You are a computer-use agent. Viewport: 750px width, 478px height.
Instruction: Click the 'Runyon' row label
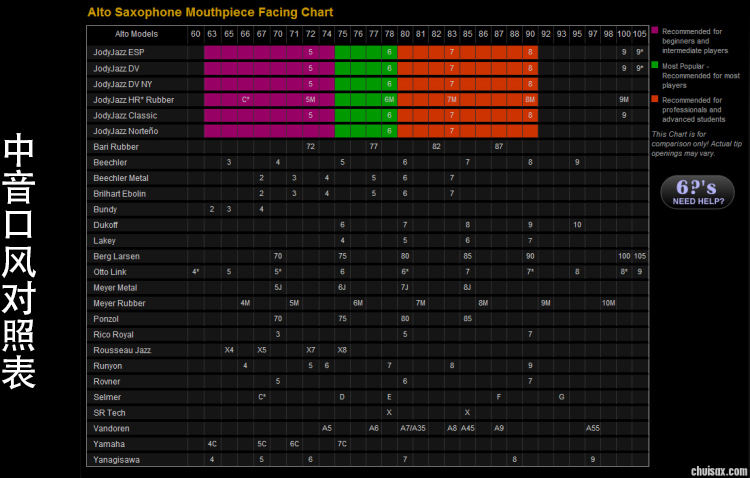coord(108,366)
